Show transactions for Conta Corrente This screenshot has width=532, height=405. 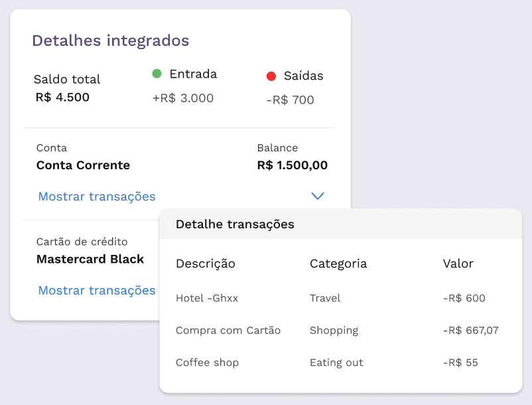coord(97,197)
